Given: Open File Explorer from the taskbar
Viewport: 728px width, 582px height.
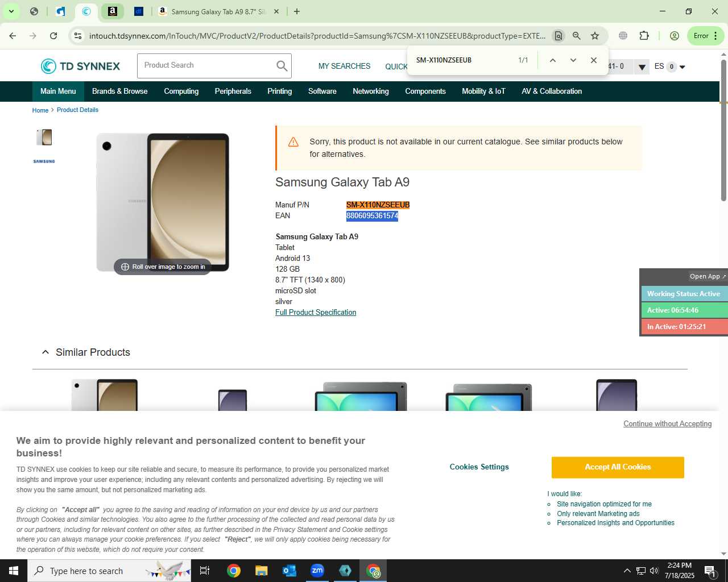Looking at the screenshot, I should [x=262, y=571].
